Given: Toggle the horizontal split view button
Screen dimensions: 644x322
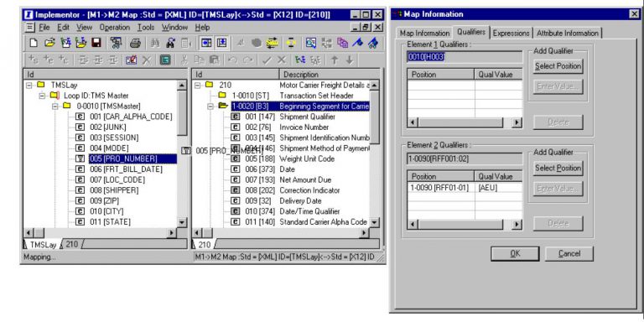Looking at the screenshot, I should (x=206, y=43).
